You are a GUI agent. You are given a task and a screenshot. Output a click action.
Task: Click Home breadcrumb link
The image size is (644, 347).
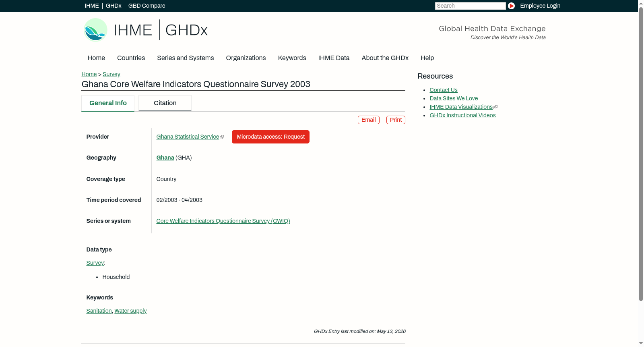click(x=89, y=74)
